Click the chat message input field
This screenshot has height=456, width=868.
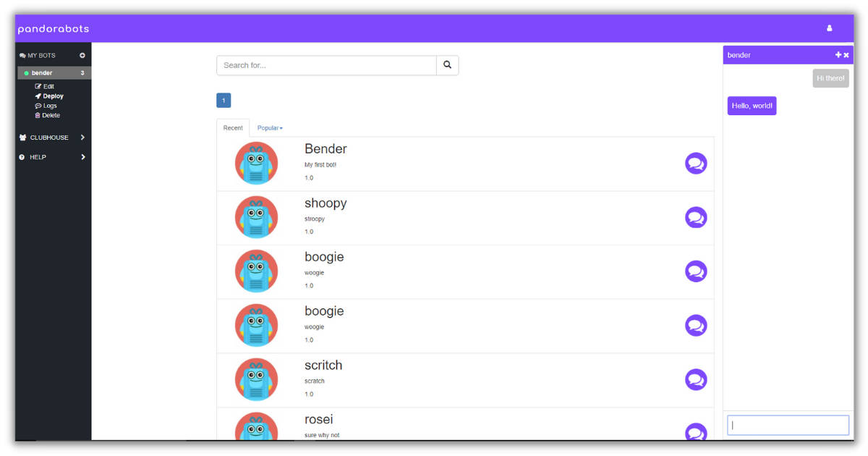coord(788,425)
